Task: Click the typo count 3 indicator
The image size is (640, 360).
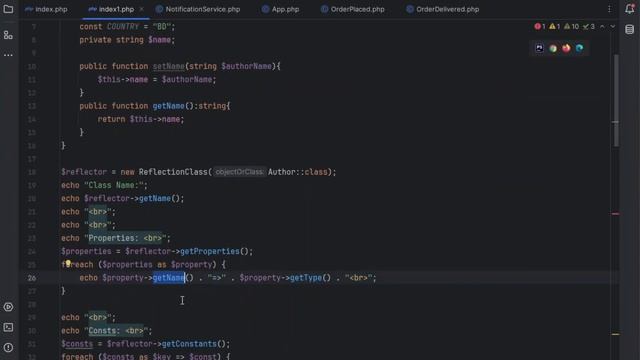Action: [x=589, y=27]
